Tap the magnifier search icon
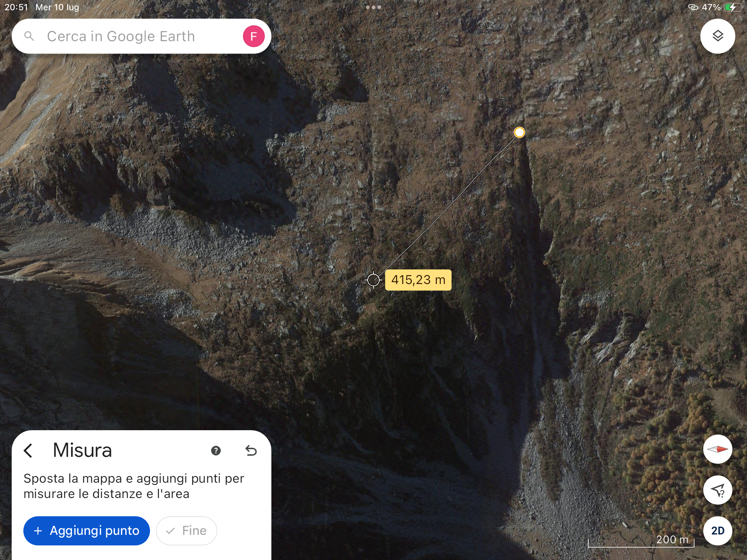Screen dimensions: 747x560 [29, 36]
